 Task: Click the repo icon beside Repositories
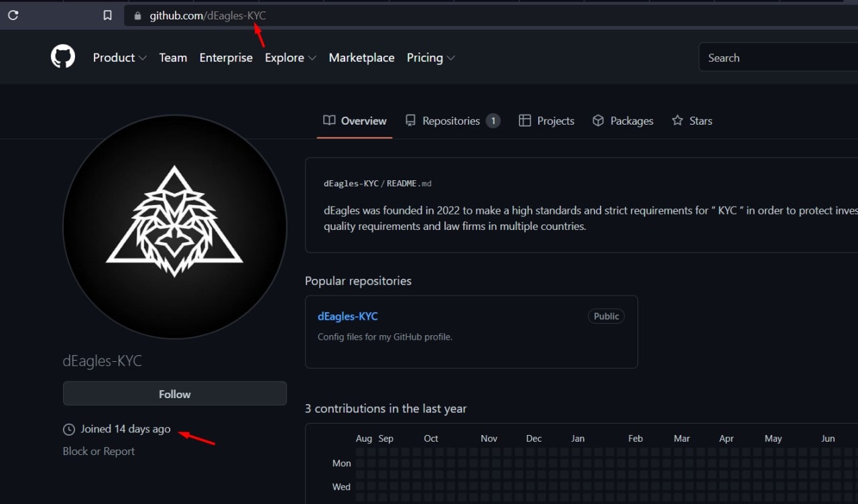point(411,121)
